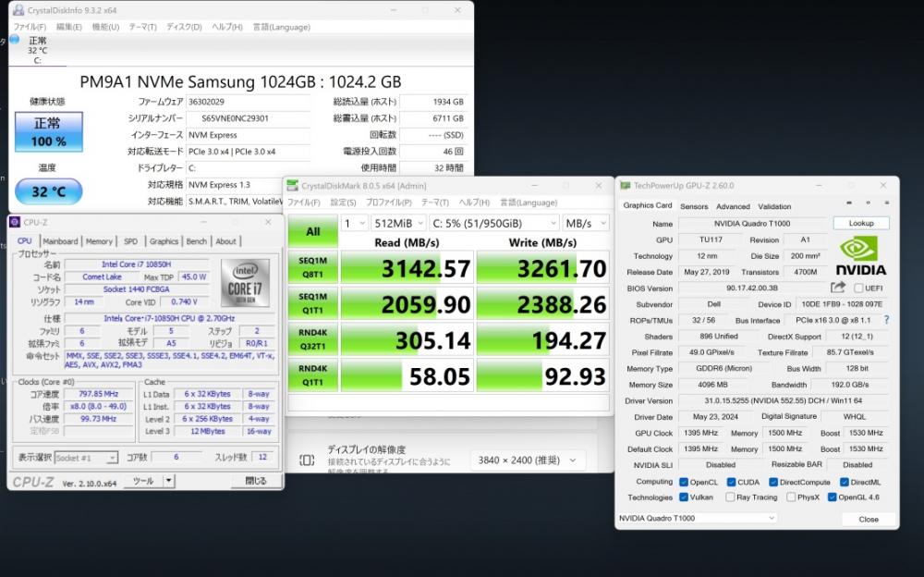Click the 閉じる button in CPU-Z
924x577 pixels.
click(256, 481)
